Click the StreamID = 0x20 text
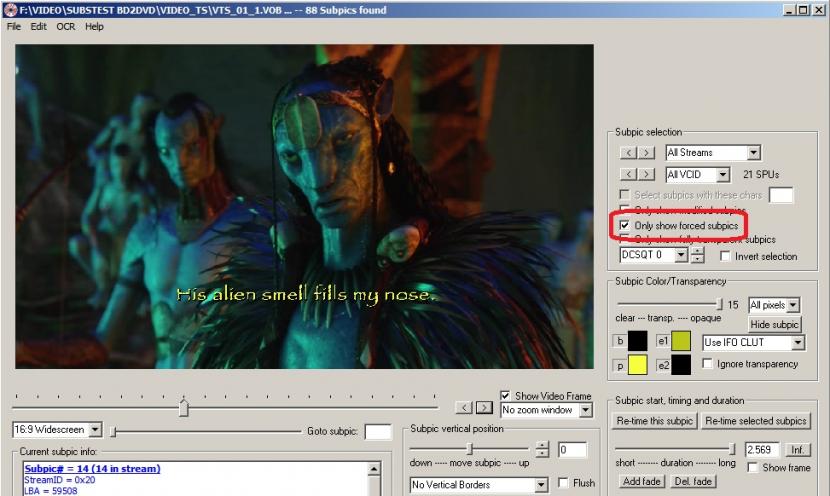 pyautogui.click(x=60, y=480)
